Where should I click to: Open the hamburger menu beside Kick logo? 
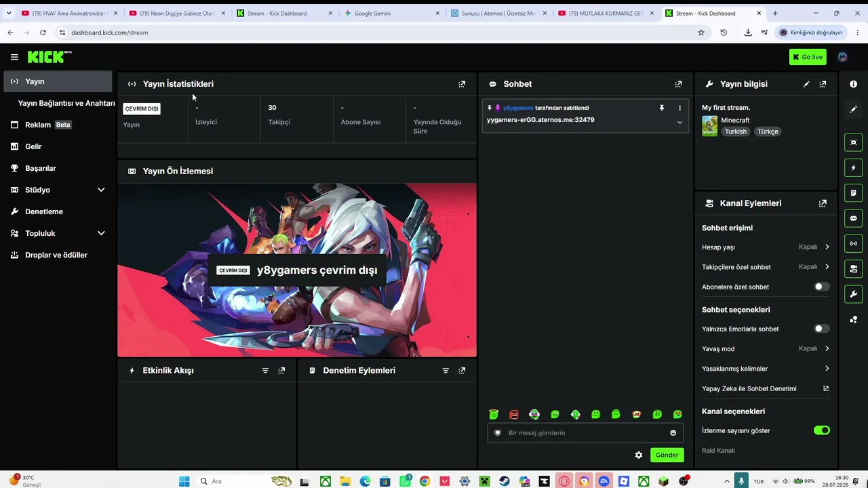click(14, 57)
